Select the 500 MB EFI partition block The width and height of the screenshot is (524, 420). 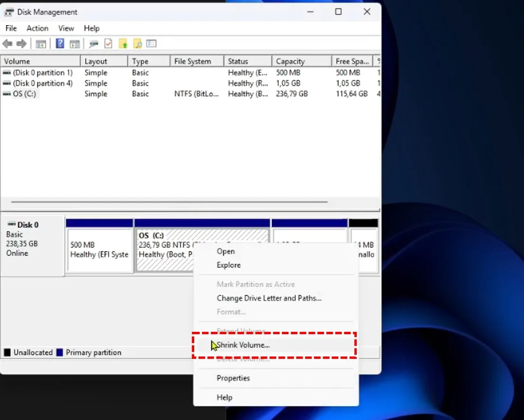[99, 247]
